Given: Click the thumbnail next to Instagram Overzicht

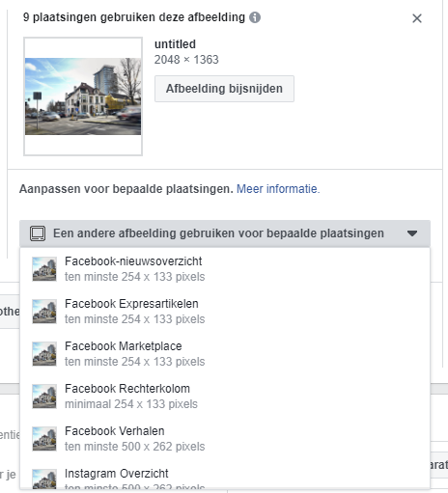Looking at the screenshot, I should (44, 479).
